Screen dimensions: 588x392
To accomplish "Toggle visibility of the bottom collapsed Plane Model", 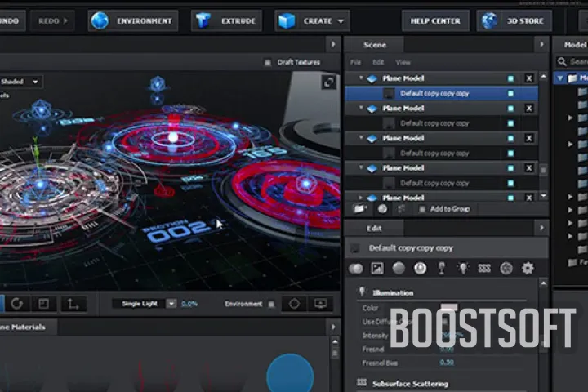I will tap(510, 198).
